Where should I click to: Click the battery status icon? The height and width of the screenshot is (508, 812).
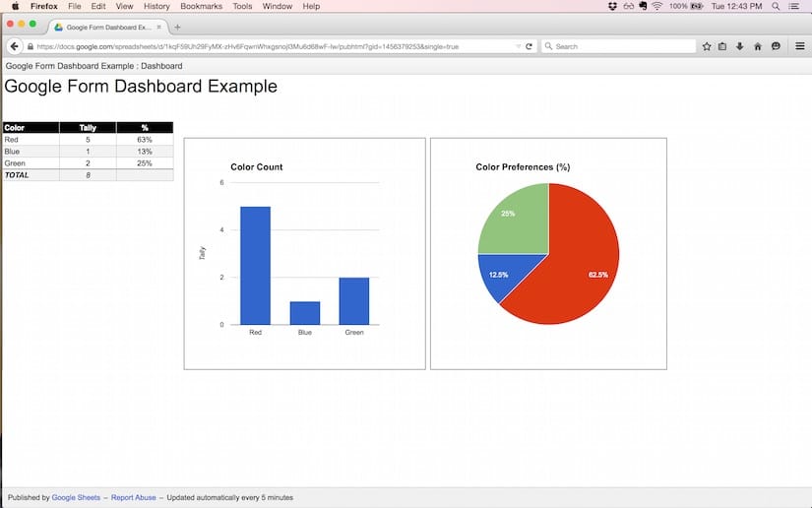[697, 6]
